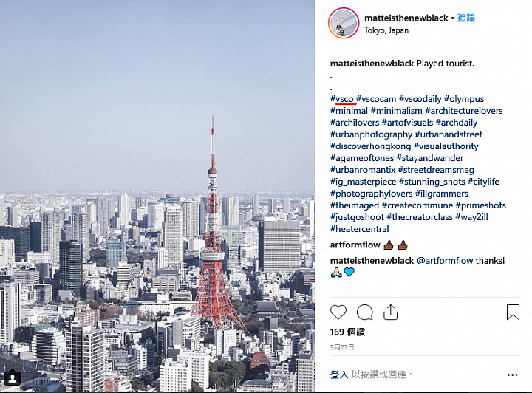Open the #vsco hashtag
This screenshot has height=393, width=532.
(342, 99)
